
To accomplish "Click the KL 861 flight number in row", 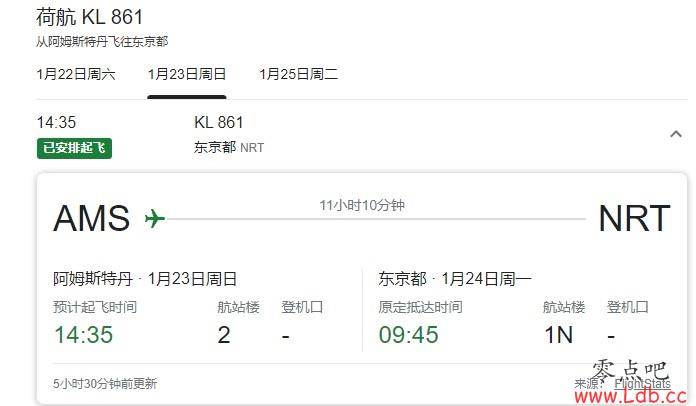I will (x=218, y=122).
